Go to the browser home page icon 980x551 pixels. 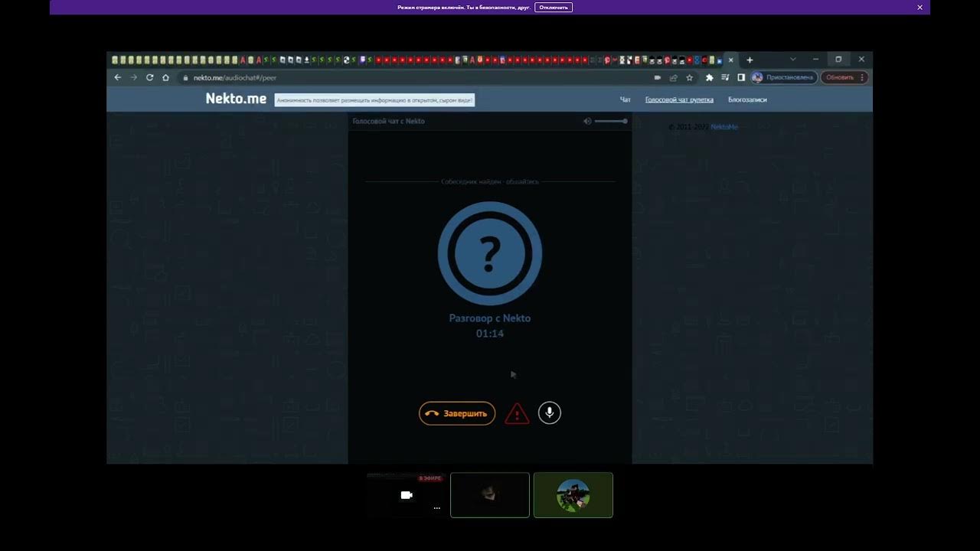click(165, 77)
